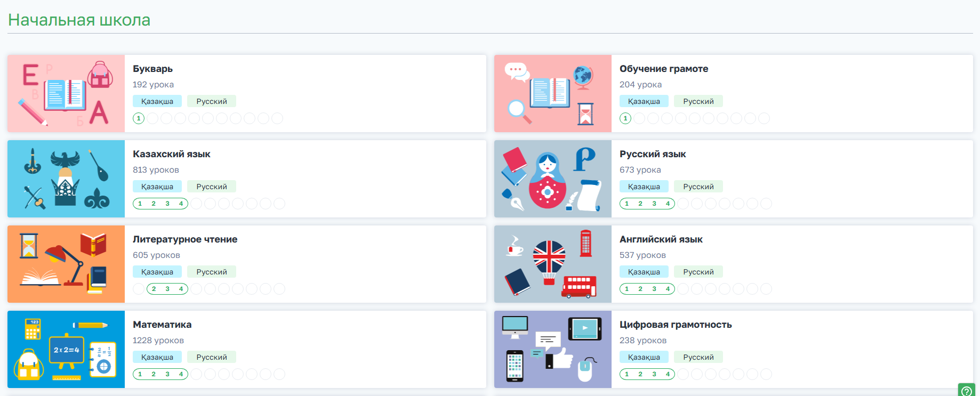Click the Начальная школа section heading
Image resolution: width=980 pixels, height=396 pixels.
[79, 20]
